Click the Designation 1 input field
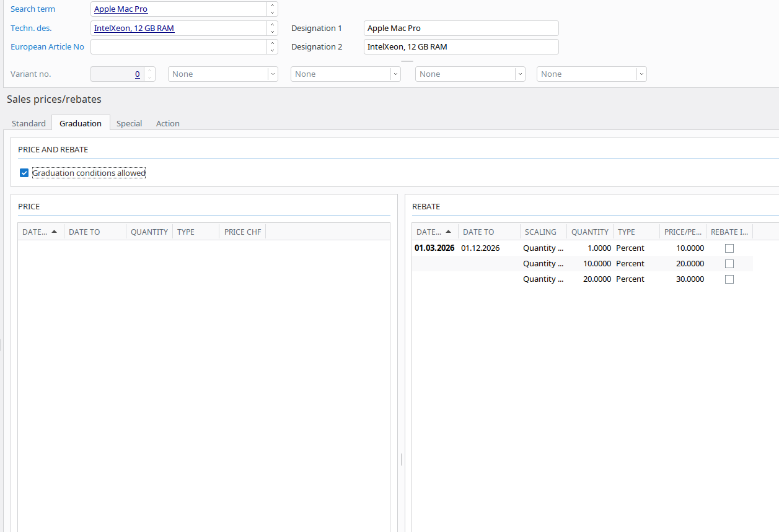The height and width of the screenshot is (532, 779). tap(460, 28)
